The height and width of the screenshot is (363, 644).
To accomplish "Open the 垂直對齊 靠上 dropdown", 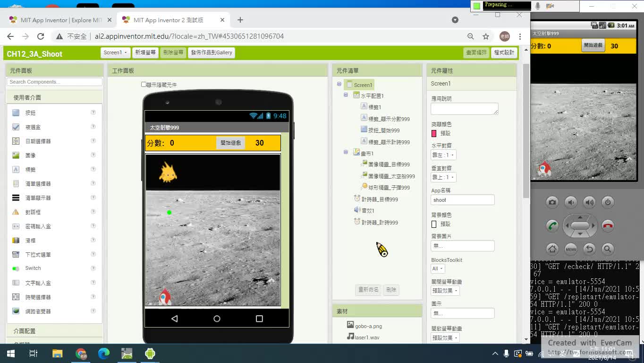I will click(x=443, y=177).
